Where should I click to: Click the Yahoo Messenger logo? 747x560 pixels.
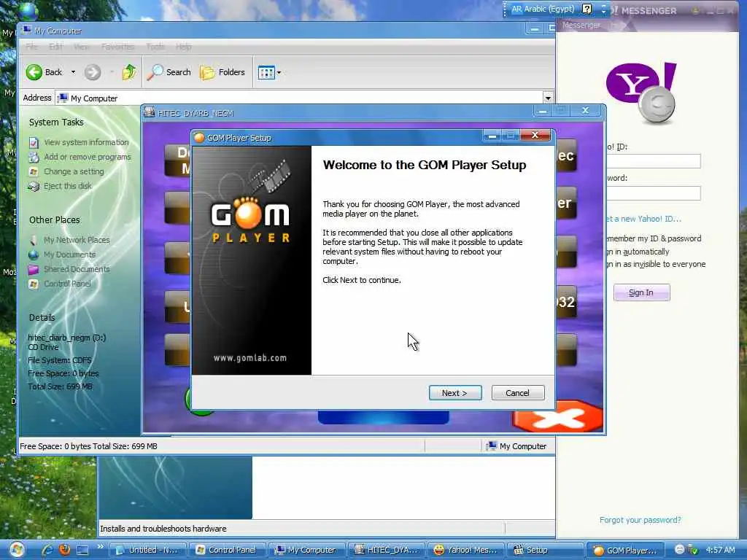tap(641, 93)
